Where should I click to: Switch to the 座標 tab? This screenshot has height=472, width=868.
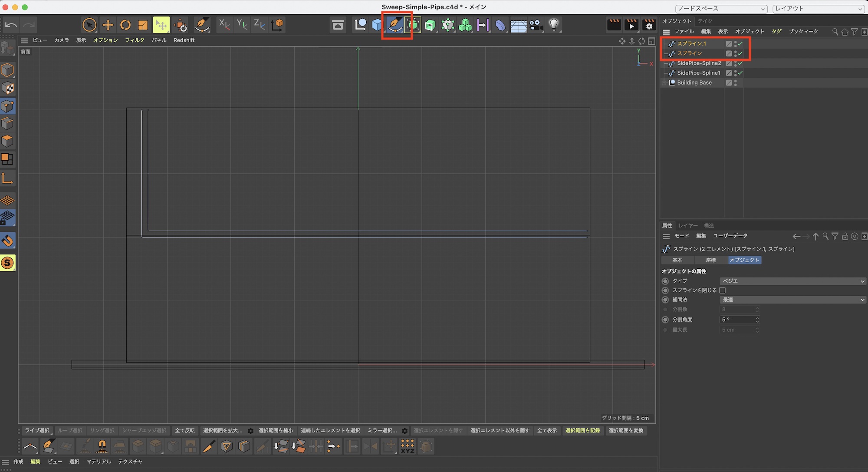pyautogui.click(x=710, y=260)
